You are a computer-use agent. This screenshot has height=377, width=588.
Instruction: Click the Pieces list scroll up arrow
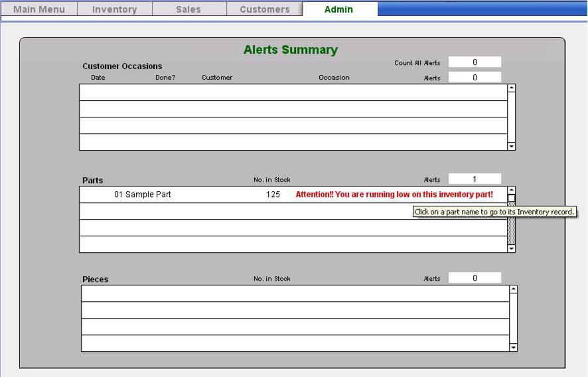pyautogui.click(x=513, y=289)
